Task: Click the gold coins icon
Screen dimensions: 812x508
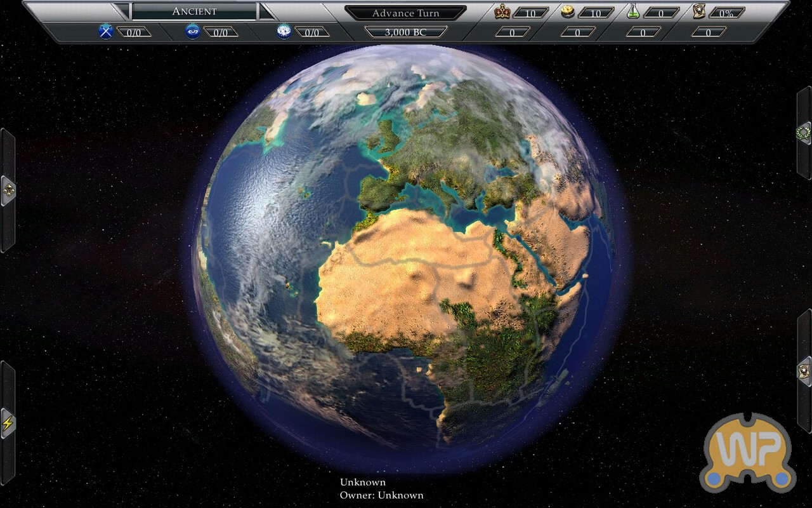Action: [568, 11]
